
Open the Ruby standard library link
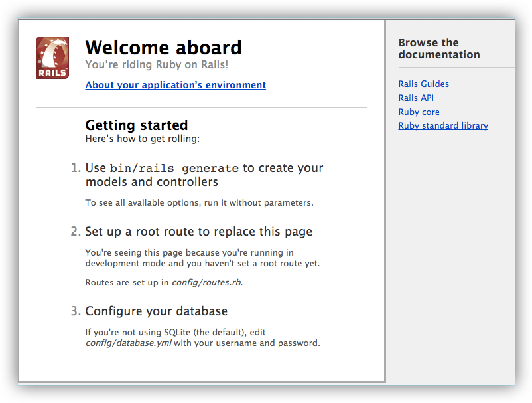pos(443,125)
